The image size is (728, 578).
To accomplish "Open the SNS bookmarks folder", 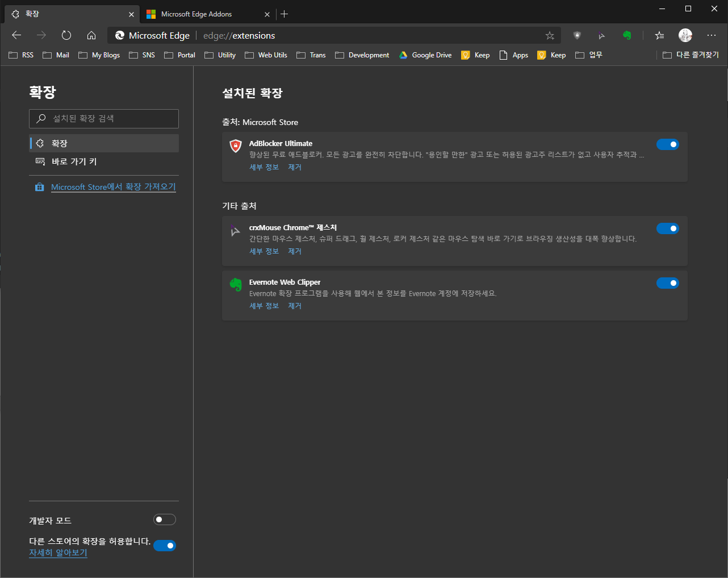I will pyautogui.click(x=142, y=55).
